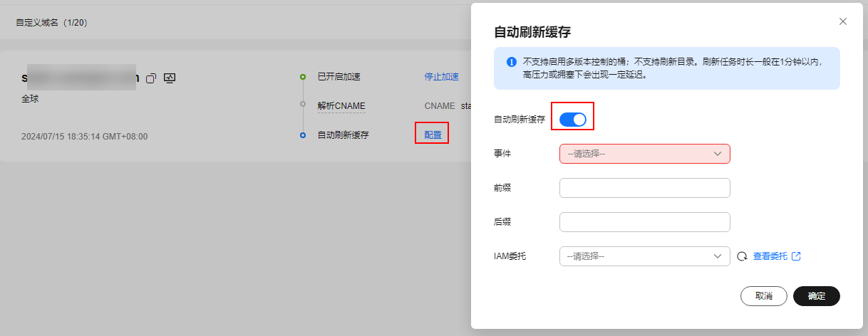Viewport: 868px width, 336px height.
Task: Expand the IAM委托 selection box
Action: pos(645,256)
